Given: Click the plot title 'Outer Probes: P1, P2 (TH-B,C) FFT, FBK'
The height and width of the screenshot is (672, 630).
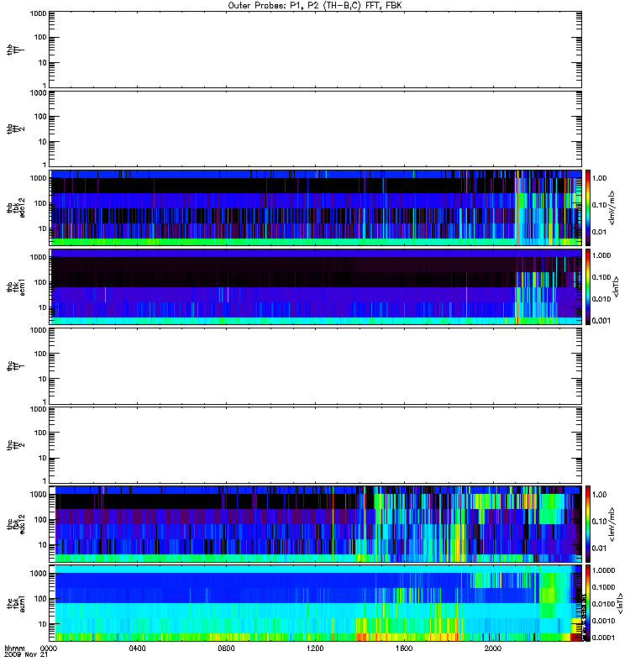Looking at the screenshot, I should click(315, 6).
